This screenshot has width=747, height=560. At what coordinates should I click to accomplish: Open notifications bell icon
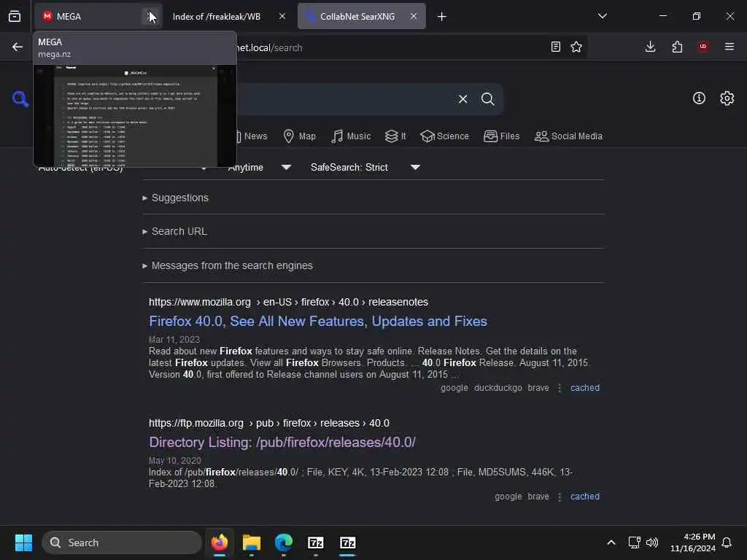(727, 542)
